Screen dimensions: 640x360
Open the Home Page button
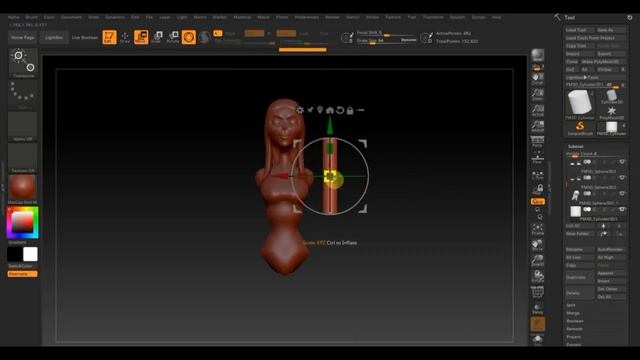(23, 37)
